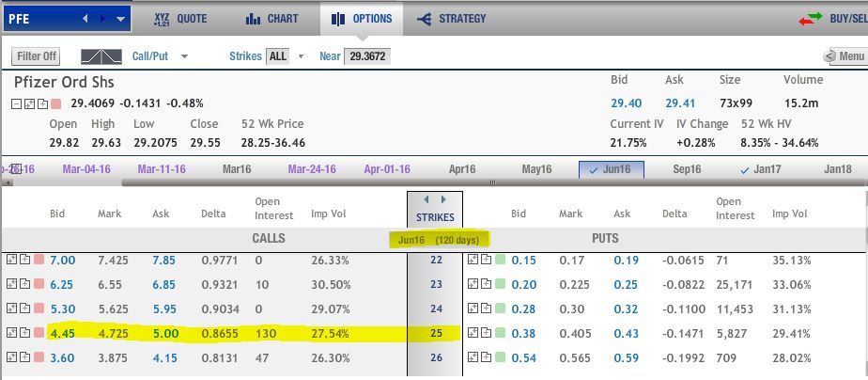Click the Buy/Sell arrows icon
868x380 pixels.
pyautogui.click(x=810, y=19)
